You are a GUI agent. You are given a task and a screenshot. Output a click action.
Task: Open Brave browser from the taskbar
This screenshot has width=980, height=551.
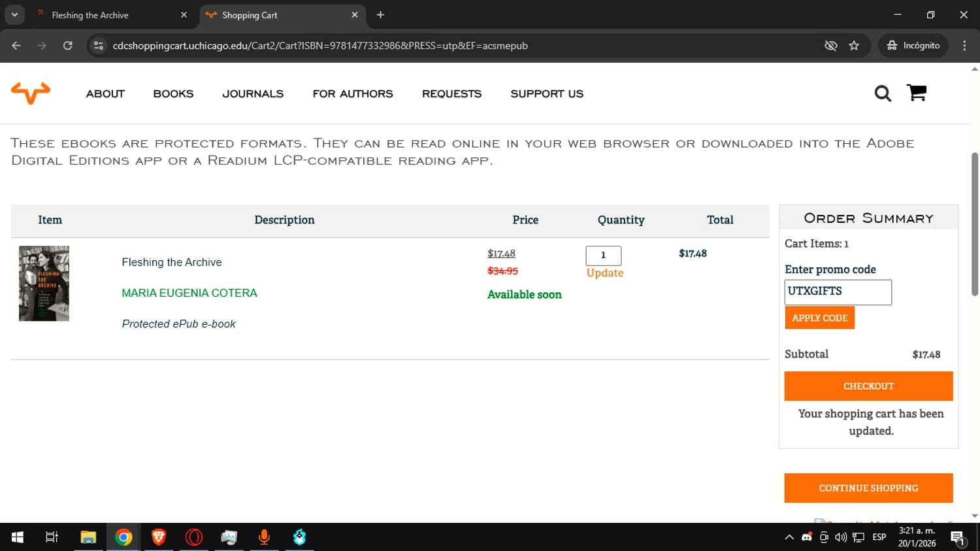(x=159, y=537)
